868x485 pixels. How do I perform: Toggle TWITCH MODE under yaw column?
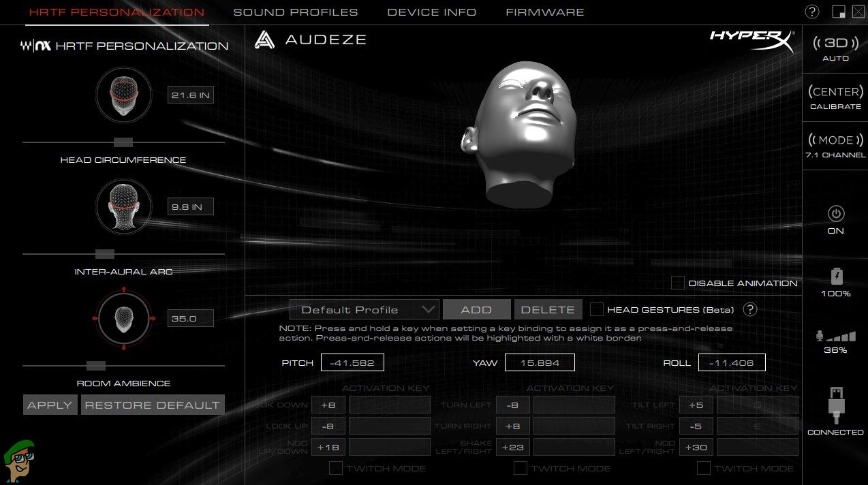coord(521,468)
